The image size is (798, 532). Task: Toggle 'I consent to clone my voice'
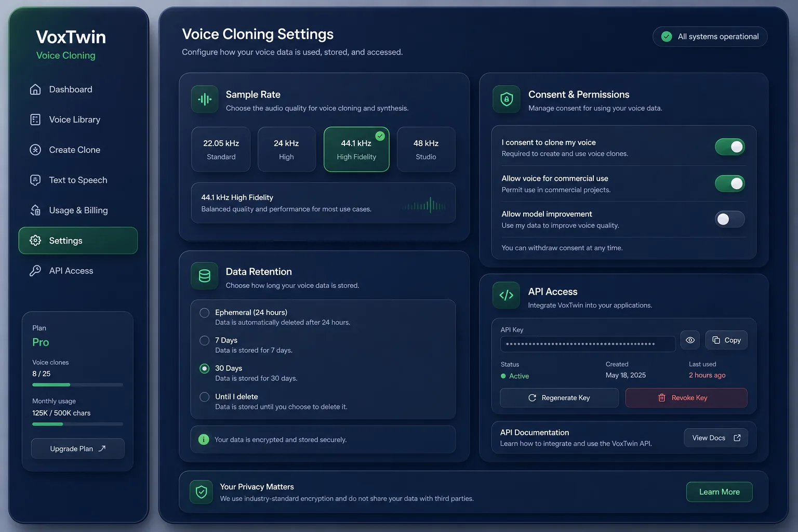(730, 147)
